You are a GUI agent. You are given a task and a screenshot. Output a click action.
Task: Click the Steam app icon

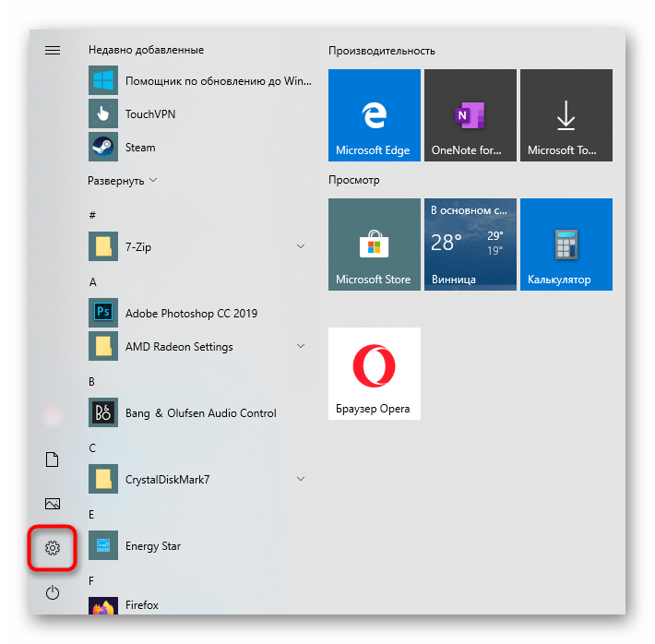pos(103,147)
